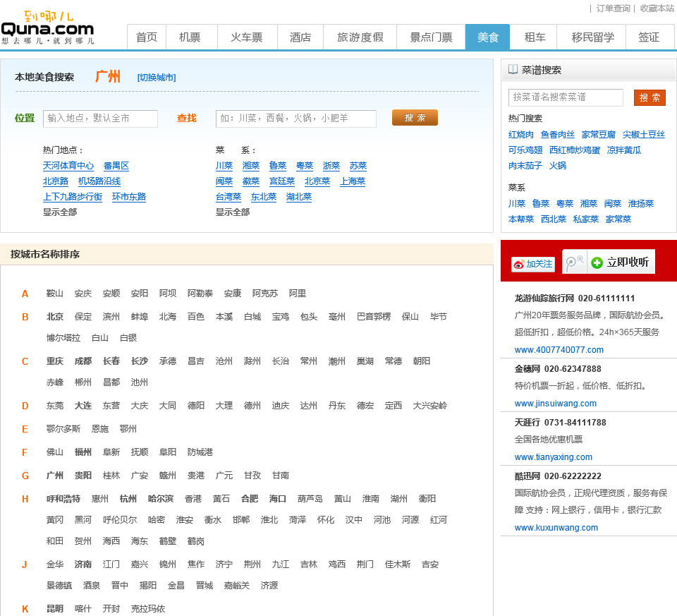Click the Tencent microblog icon beside 立即收听
The height and width of the screenshot is (616, 677).
click(574, 262)
